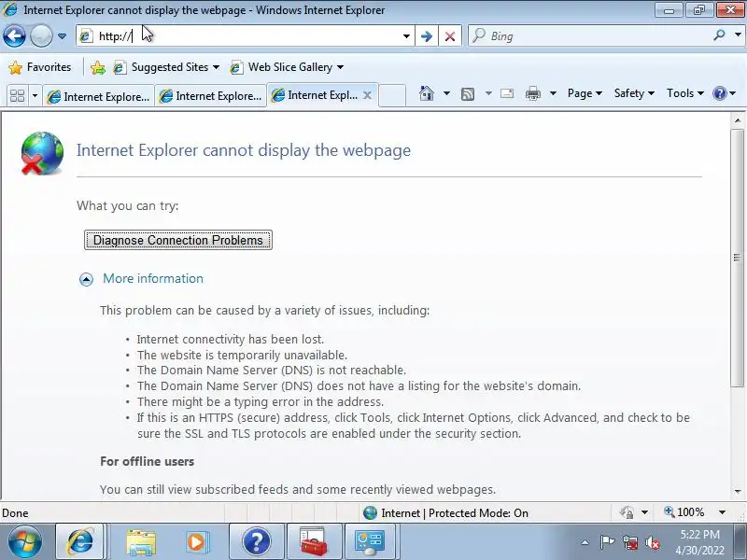747x560 pixels.
Task: Open the search provider dropdown
Action: 738,35
